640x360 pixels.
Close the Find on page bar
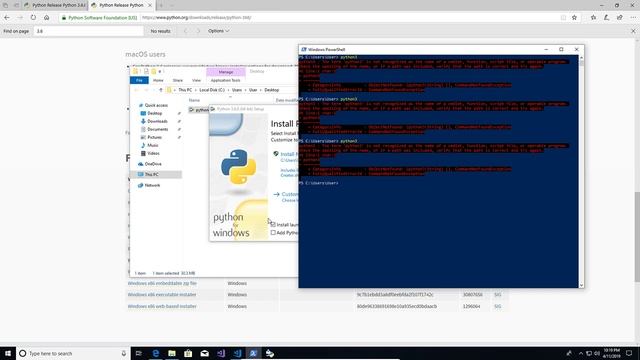point(633,31)
